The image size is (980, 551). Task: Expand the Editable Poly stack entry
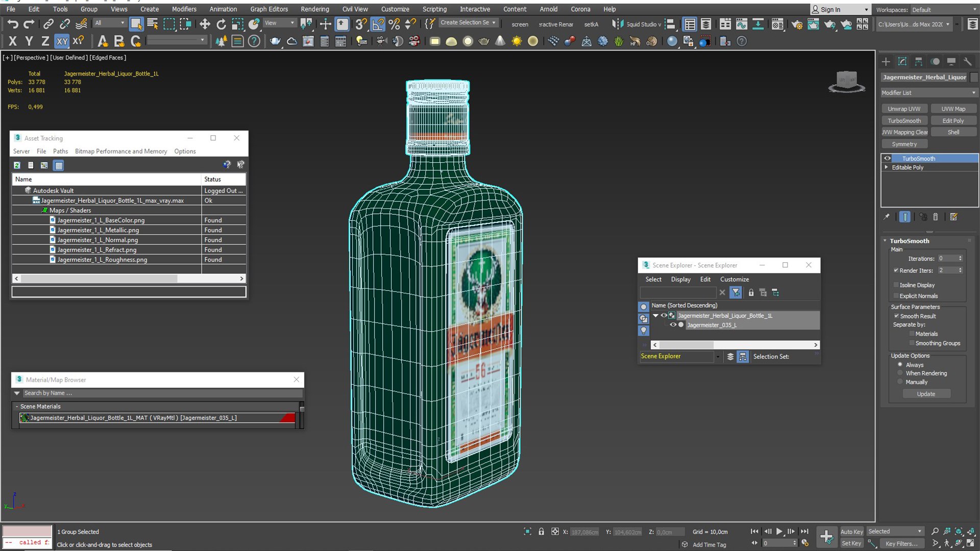click(887, 167)
